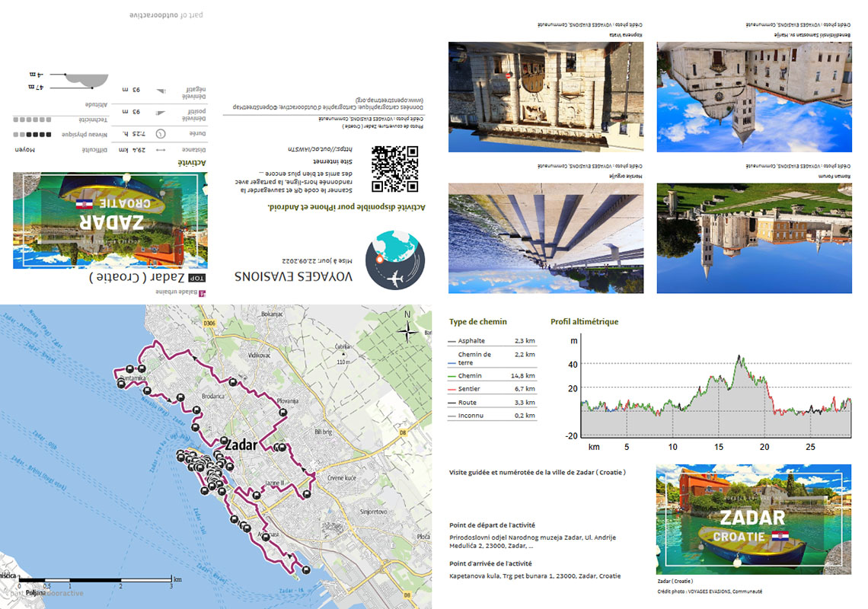Image resolution: width=868 pixels, height=609 pixels.
Task: Click the Mise à jour 22.09.2022 date
Action: 318,260
